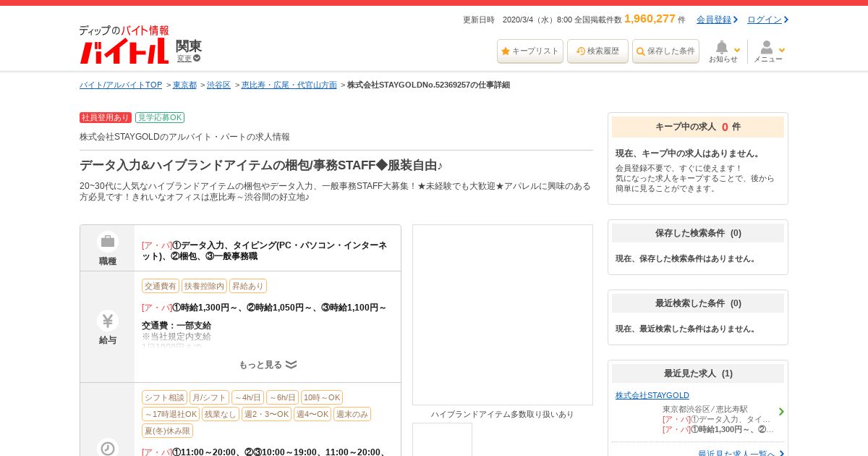The image size is (868, 456).
Task: Click the お知らせ bell icon
Action: tap(721, 47)
